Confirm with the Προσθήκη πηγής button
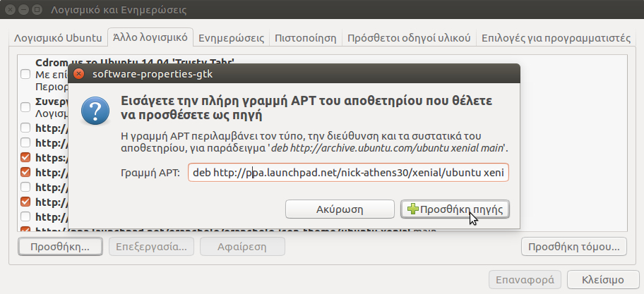 coord(455,209)
